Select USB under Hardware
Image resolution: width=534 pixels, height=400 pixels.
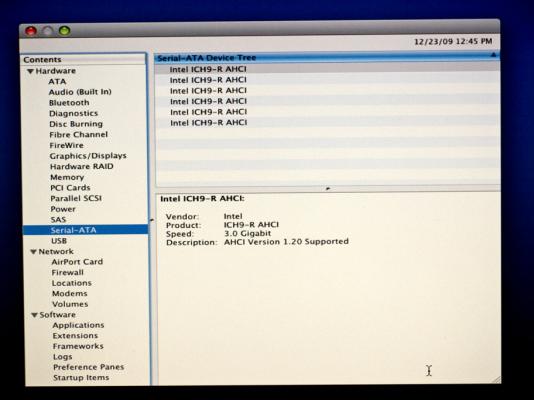point(59,241)
